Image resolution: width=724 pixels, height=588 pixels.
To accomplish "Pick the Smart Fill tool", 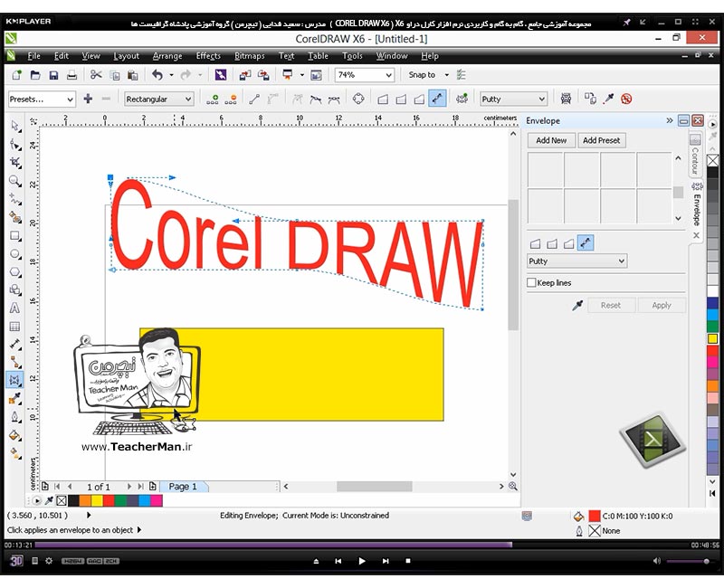I will pyautogui.click(x=14, y=217).
